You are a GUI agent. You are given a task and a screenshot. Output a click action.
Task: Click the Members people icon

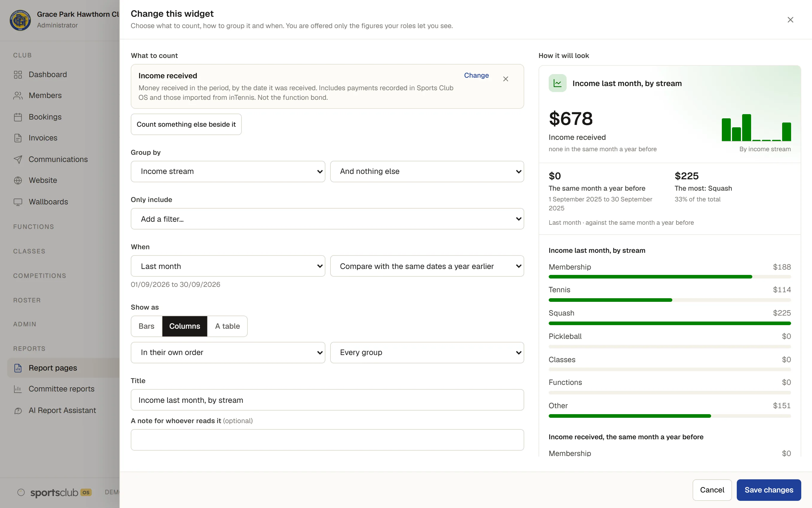coord(18,96)
